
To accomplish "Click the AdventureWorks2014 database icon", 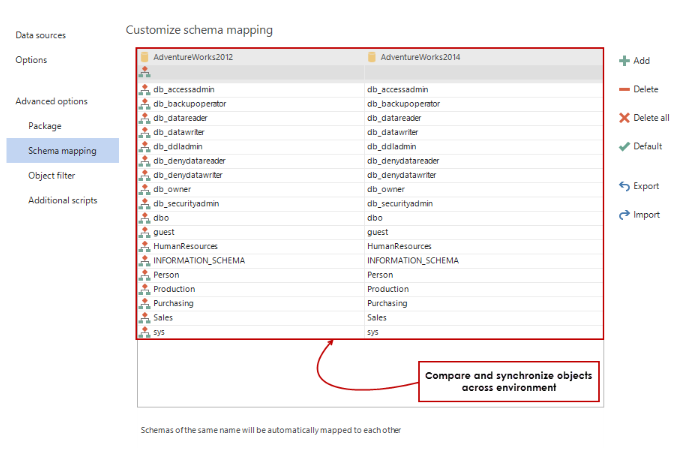I will pos(372,57).
